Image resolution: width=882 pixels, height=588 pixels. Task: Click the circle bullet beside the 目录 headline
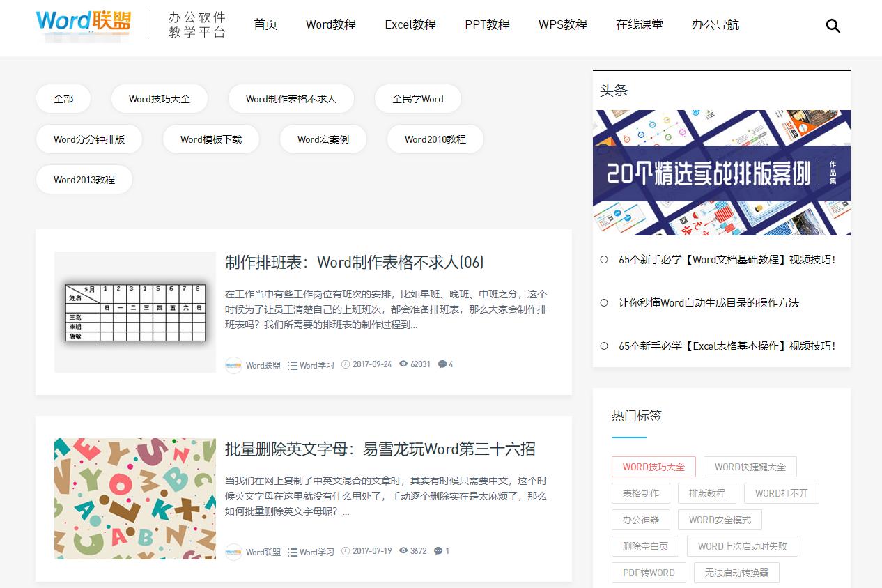[603, 303]
